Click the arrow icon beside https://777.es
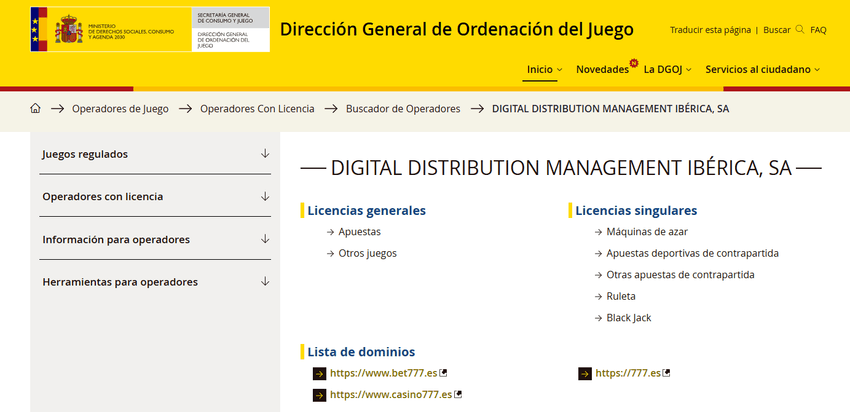The width and height of the screenshot is (850, 412). [x=585, y=374]
